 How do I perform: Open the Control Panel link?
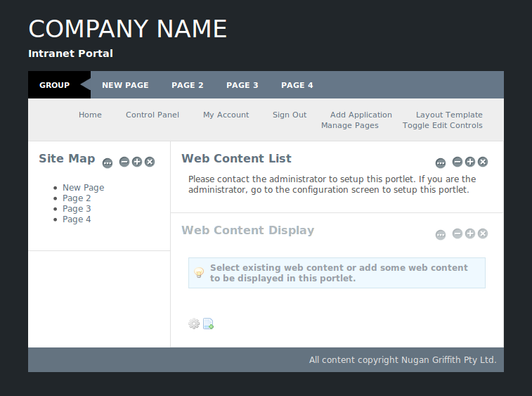tap(153, 115)
